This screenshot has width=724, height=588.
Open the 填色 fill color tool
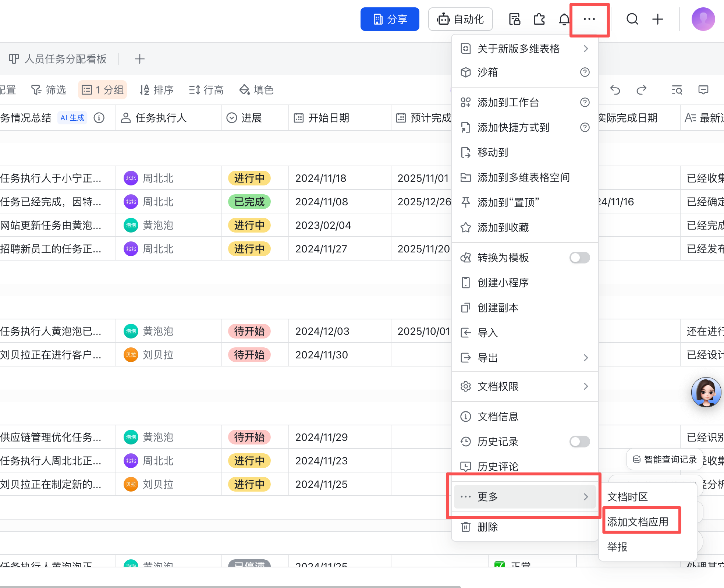(x=256, y=90)
